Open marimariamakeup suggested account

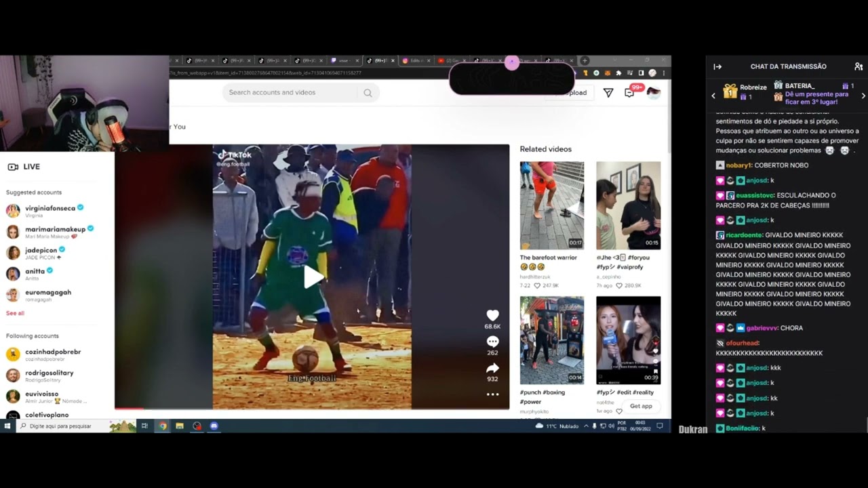pyautogui.click(x=50, y=232)
